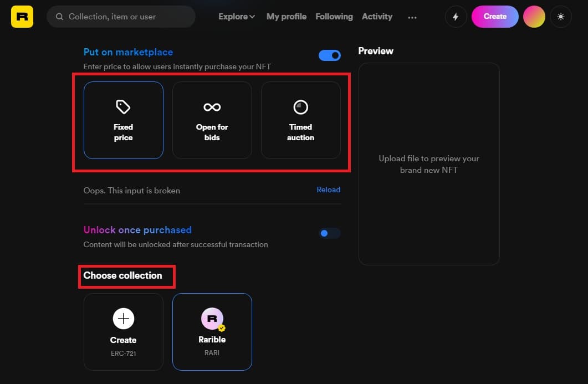Open the gradient user avatar
588x384 pixels.
pos(534,17)
